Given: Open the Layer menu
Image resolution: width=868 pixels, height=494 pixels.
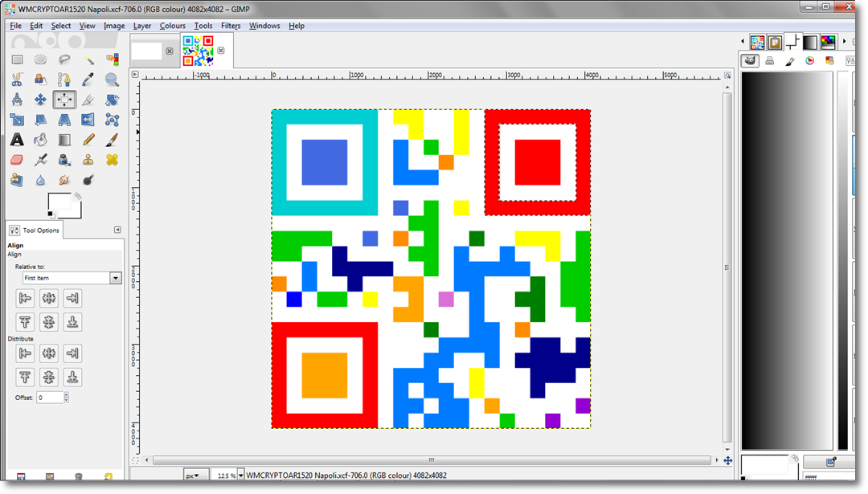Looking at the screenshot, I should [x=141, y=26].
